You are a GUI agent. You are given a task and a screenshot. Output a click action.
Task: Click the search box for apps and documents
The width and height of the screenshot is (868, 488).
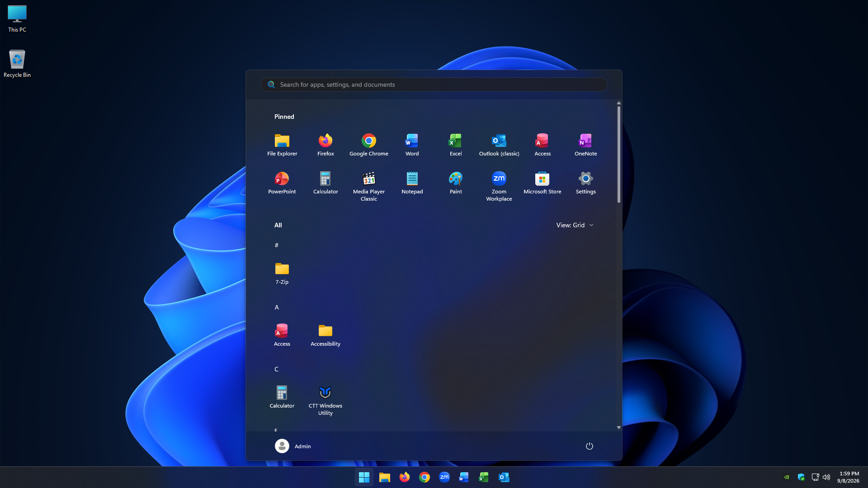[x=434, y=84]
